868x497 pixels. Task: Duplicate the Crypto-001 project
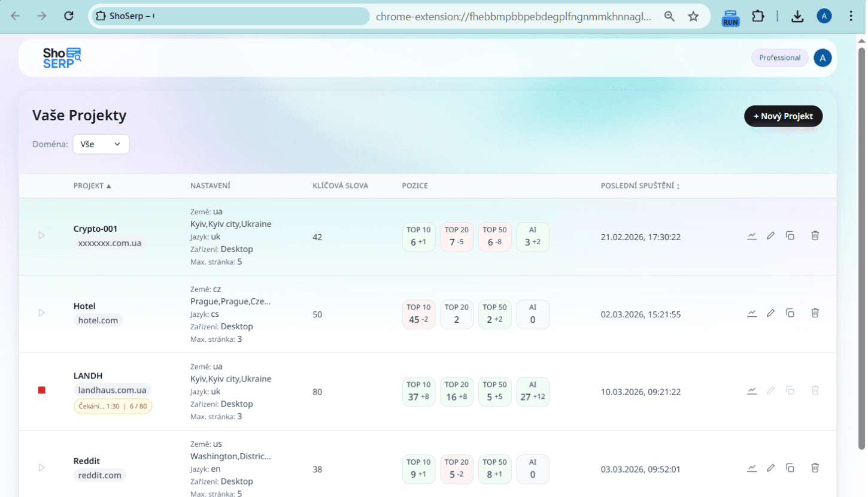click(x=790, y=236)
